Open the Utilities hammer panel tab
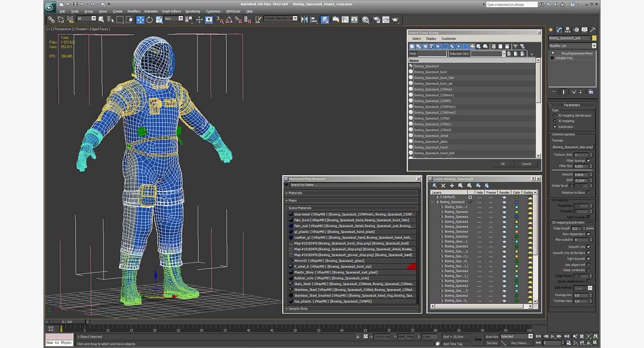Viewport: 644px width, 348px height. tap(593, 30)
